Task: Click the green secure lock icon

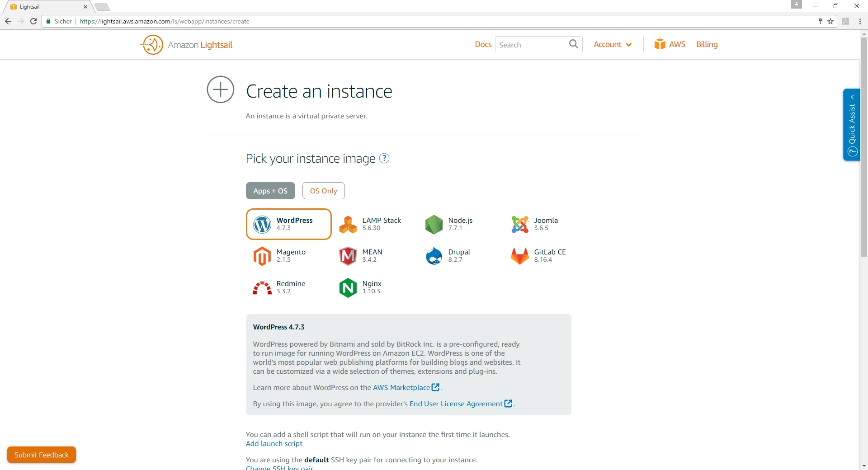Action: [x=48, y=21]
